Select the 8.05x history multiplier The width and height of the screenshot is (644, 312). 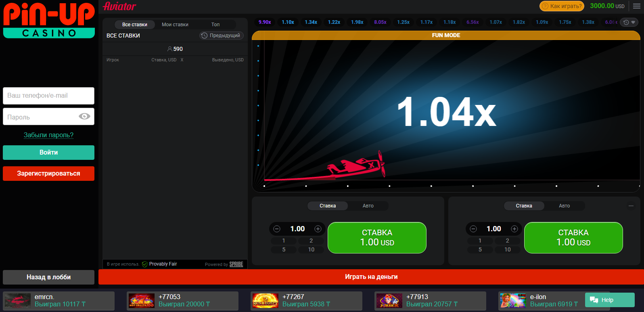pos(380,22)
